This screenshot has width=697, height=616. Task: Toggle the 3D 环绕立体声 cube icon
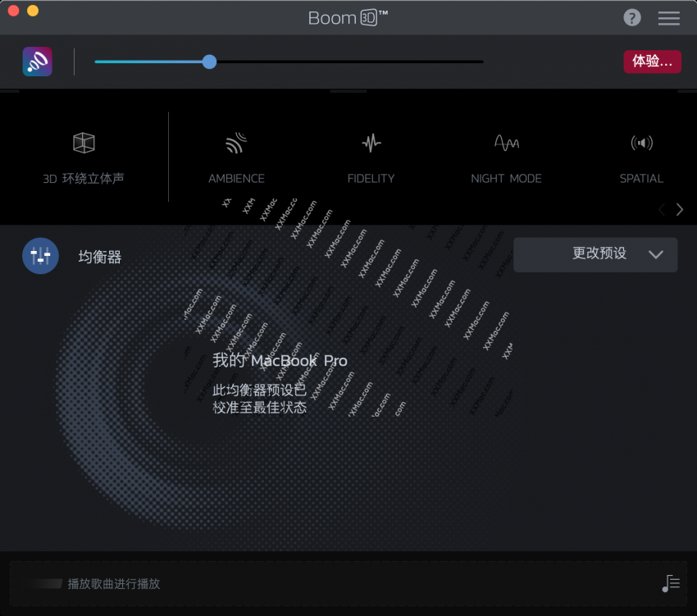pos(84,143)
